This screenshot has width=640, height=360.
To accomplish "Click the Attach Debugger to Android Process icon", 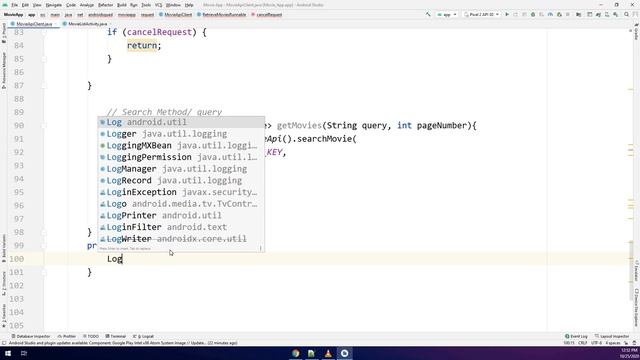I will [559, 14].
